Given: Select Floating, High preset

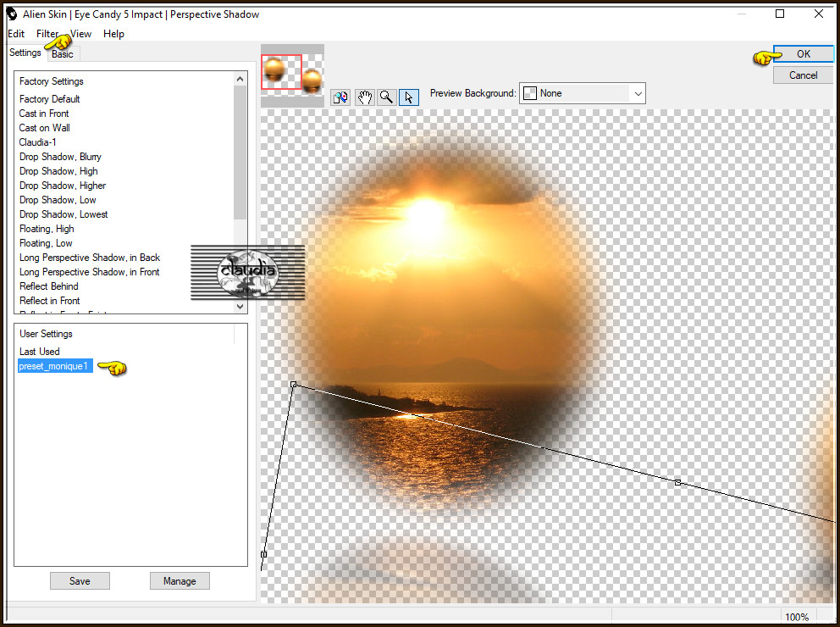Looking at the screenshot, I should tap(47, 230).
